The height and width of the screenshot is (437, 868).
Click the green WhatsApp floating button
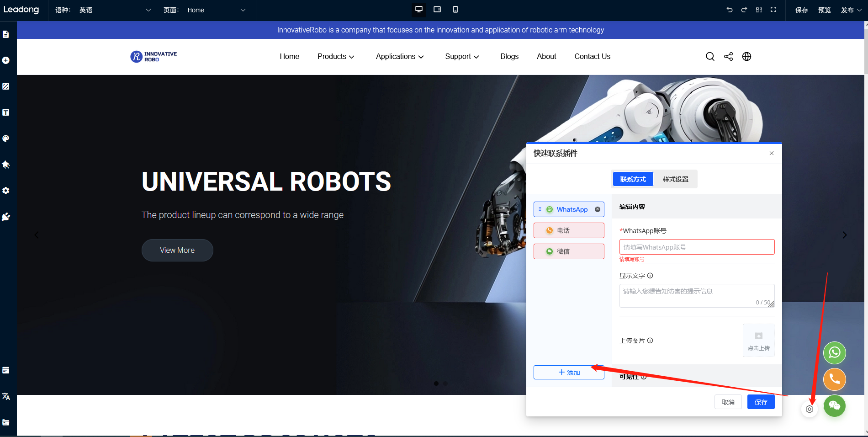pyautogui.click(x=834, y=353)
